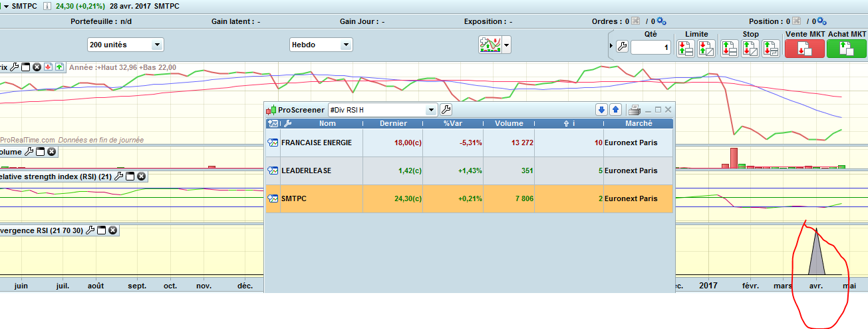Sort by Nom column header
The width and height of the screenshot is (868, 329).
(x=327, y=123)
